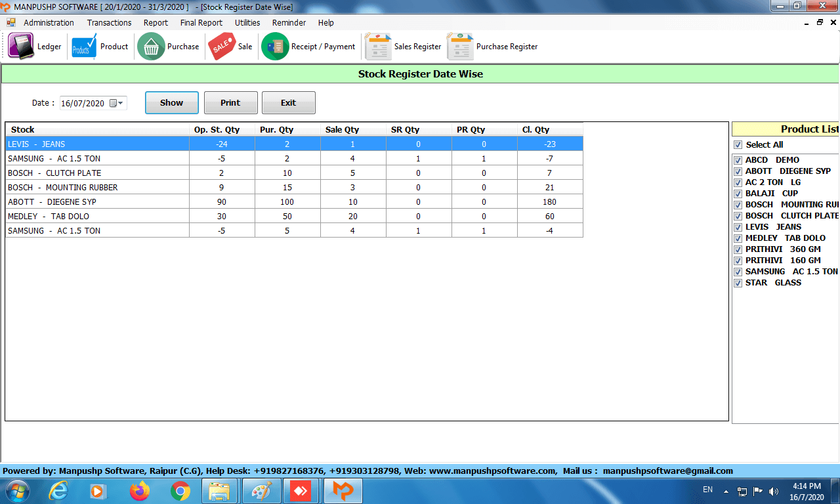Viewport: 840px width, 504px height.
Task: Click the Pur. Qty column header
Action: click(287, 129)
